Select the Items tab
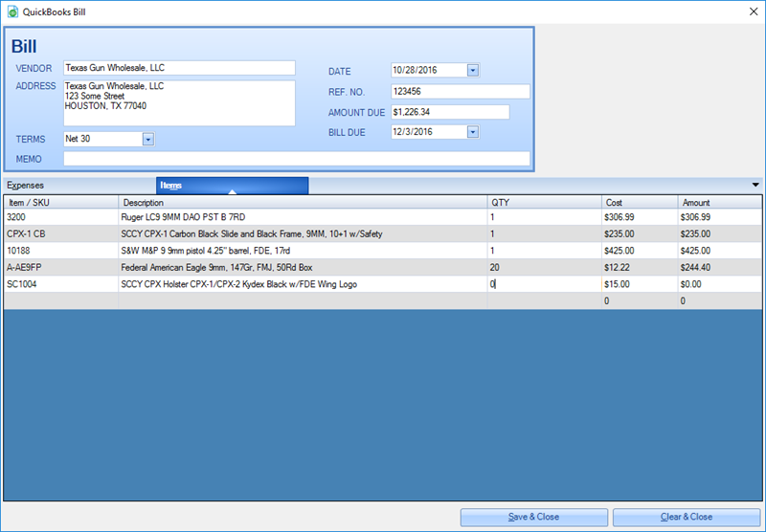Screen dimensions: 766x532 click(232, 186)
